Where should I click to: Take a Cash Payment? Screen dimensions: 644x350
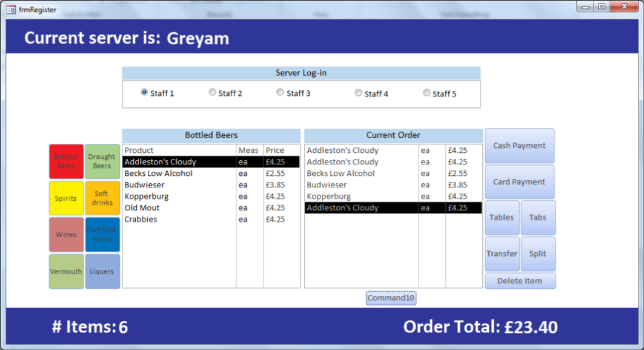[519, 146]
